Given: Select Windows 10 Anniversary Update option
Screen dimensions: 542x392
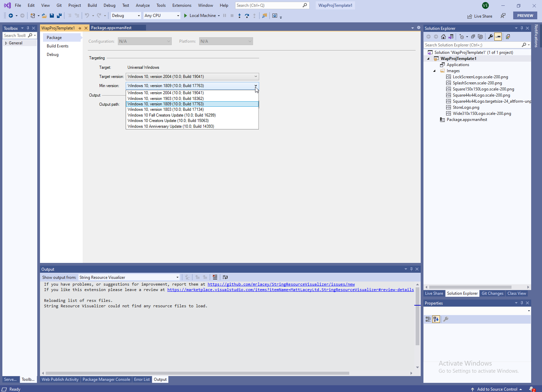Looking at the screenshot, I should pos(192,126).
